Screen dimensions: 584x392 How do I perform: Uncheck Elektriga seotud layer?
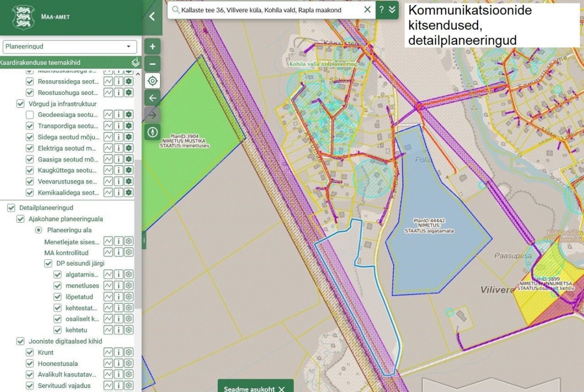[x=30, y=148]
